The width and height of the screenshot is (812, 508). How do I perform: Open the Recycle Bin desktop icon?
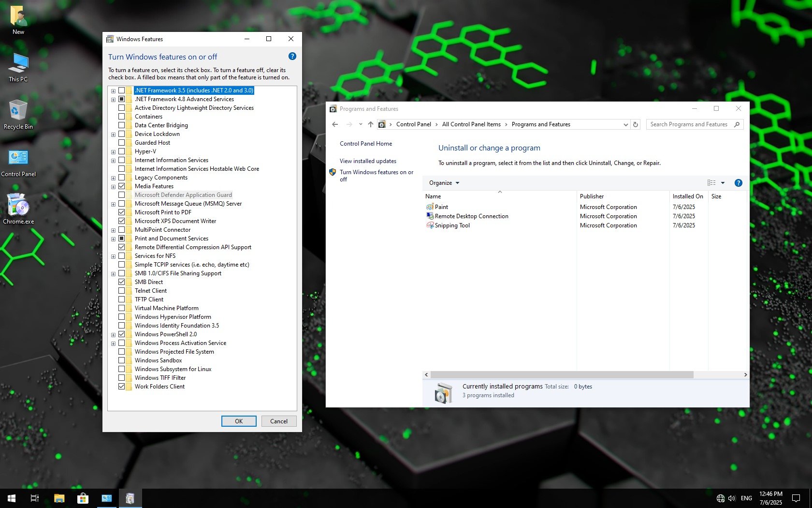(18, 114)
